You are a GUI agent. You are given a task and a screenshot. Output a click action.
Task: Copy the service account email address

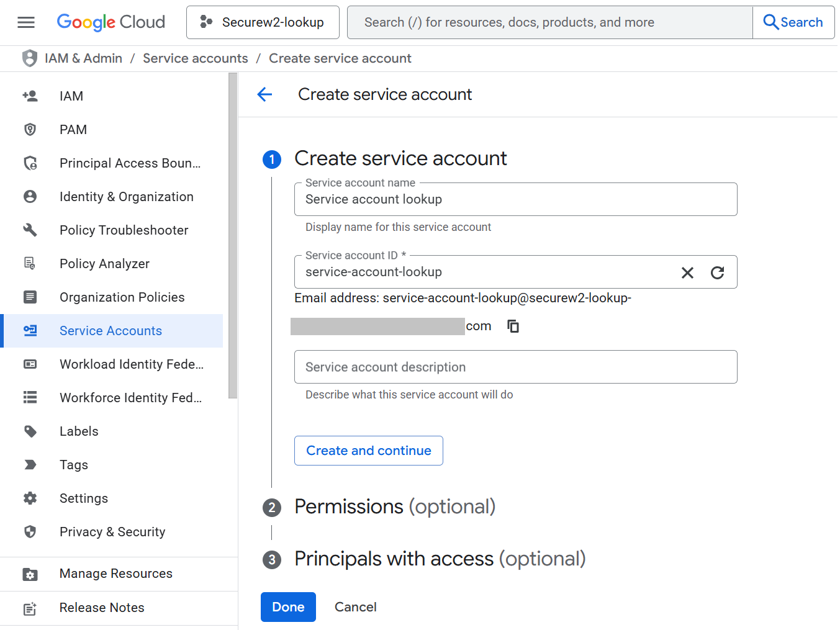513,326
